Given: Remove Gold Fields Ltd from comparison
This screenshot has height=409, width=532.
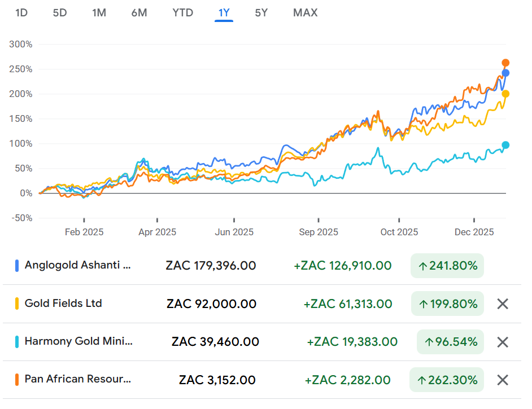Looking at the screenshot, I should tap(502, 304).
